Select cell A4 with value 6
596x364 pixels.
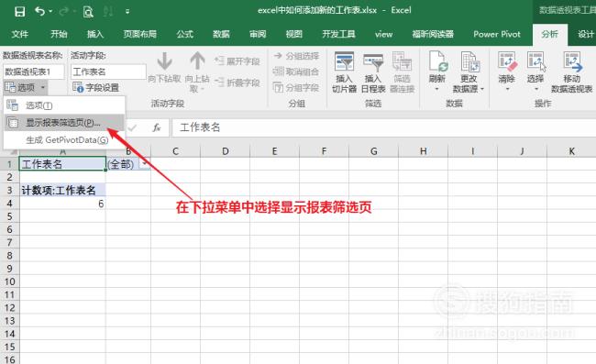click(62, 204)
